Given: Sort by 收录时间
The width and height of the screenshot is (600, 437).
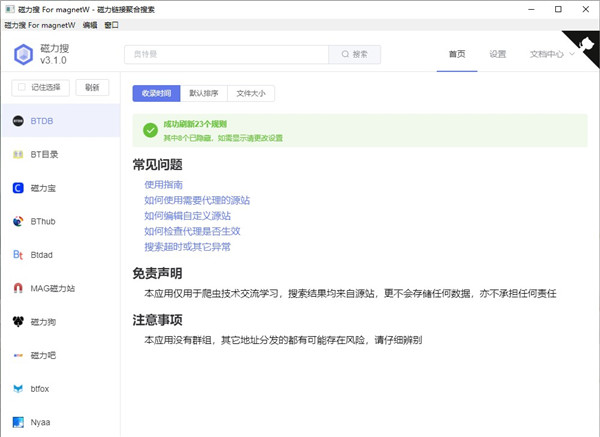Looking at the screenshot, I should click(x=156, y=93).
